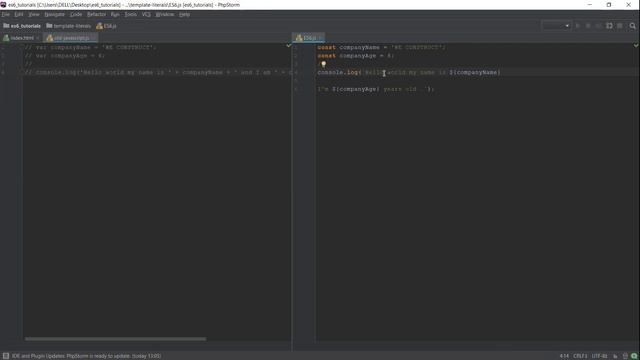Click the Run button in the toolbar
Viewport: 640px width, 360px height.
pos(578,26)
